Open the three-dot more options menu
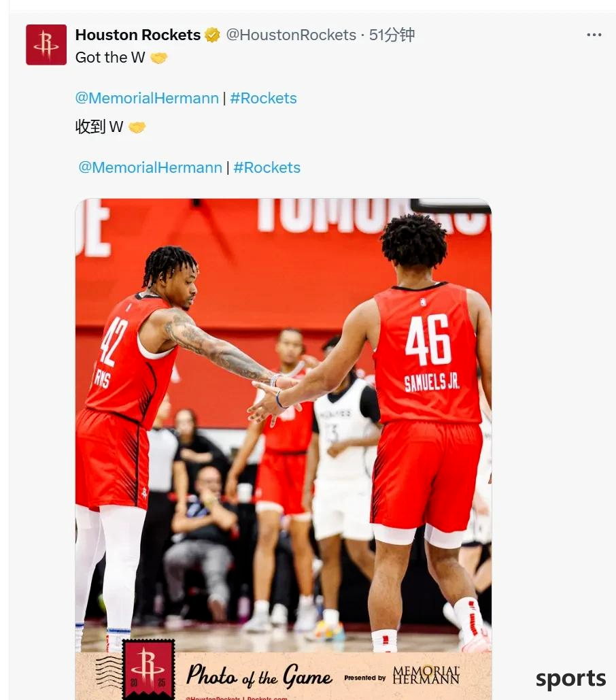 coord(594,35)
